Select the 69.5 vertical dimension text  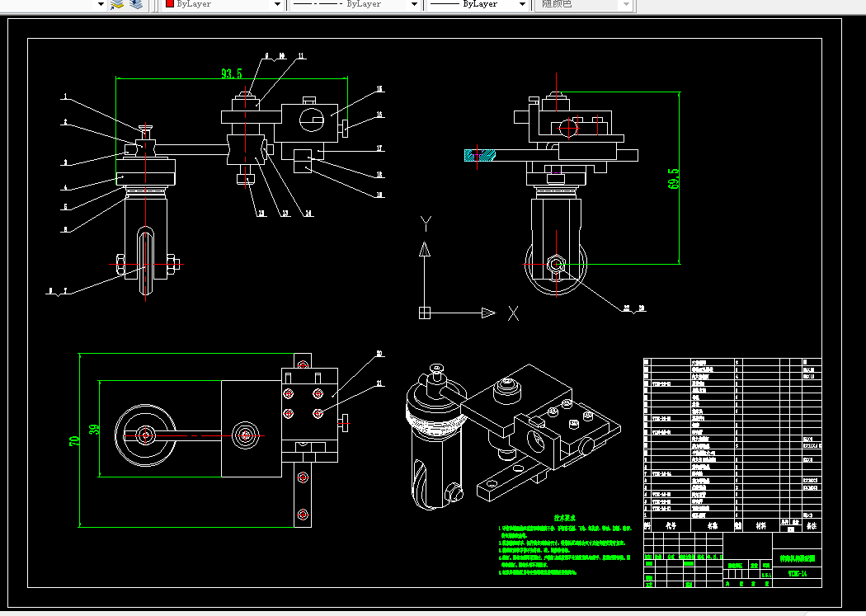[673, 179]
